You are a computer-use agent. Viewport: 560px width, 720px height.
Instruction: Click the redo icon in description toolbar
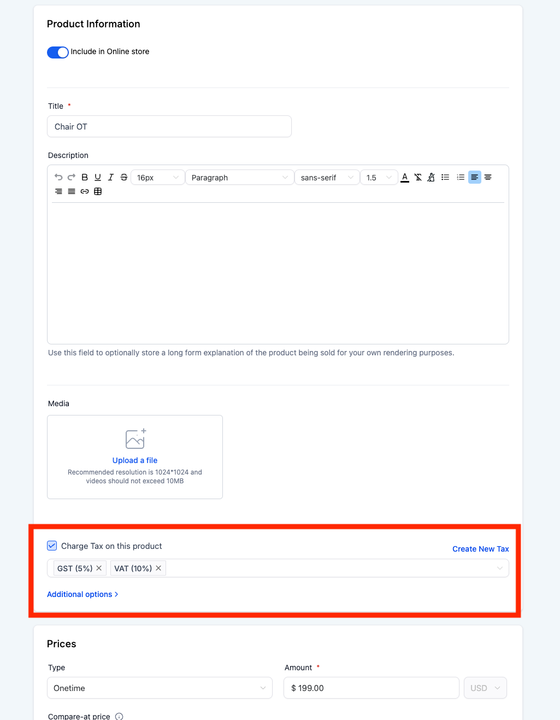coord(71,177)
